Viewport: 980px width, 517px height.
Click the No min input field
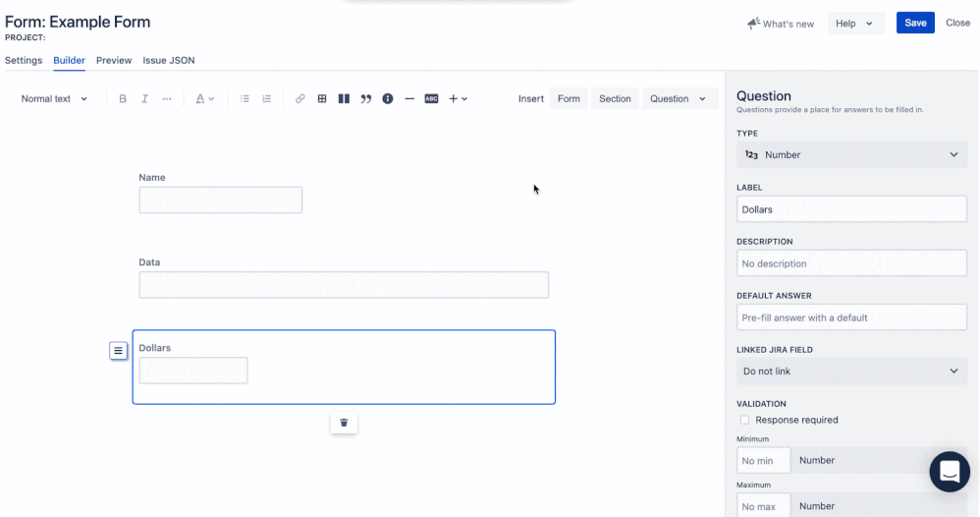click(764, 460)
